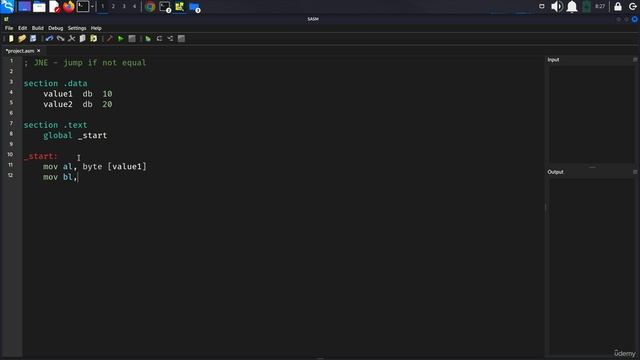Open a file using the folder icon
Viewport: 640px width, 360px height.
[x=22, y=38]
